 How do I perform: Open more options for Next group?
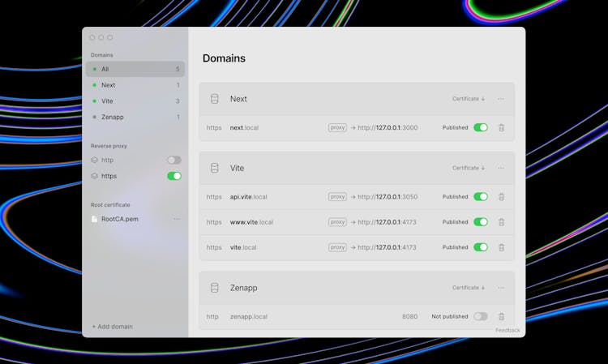pos(501,99)
